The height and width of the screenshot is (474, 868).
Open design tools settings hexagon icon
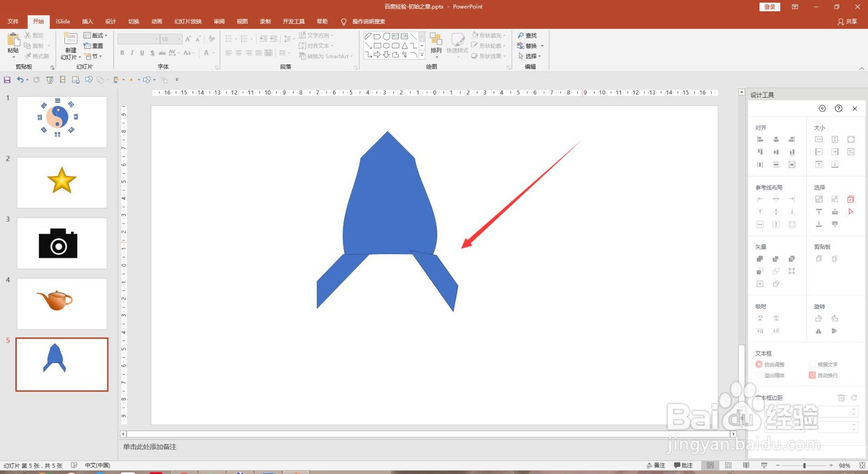click(x=822, y=109)
